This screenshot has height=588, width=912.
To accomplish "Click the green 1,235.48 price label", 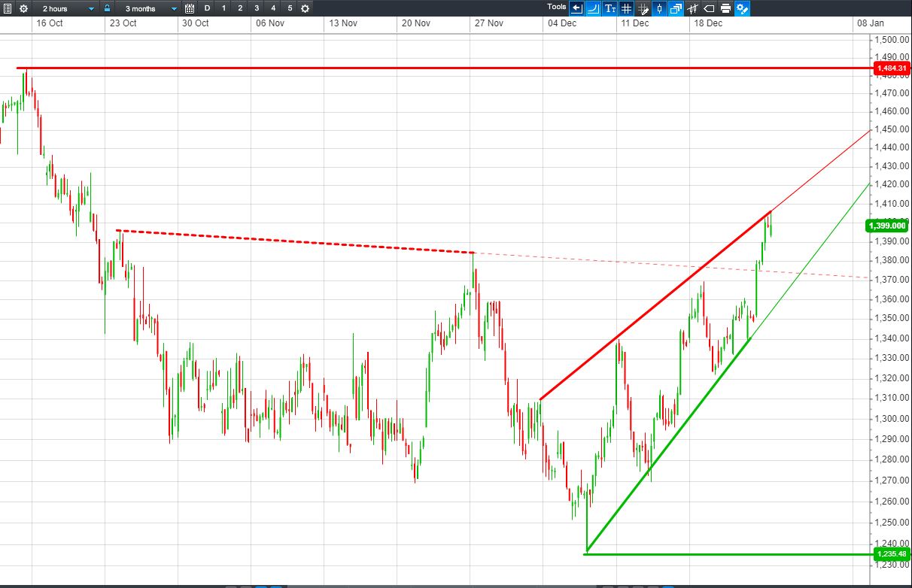I will click(892, 554).
